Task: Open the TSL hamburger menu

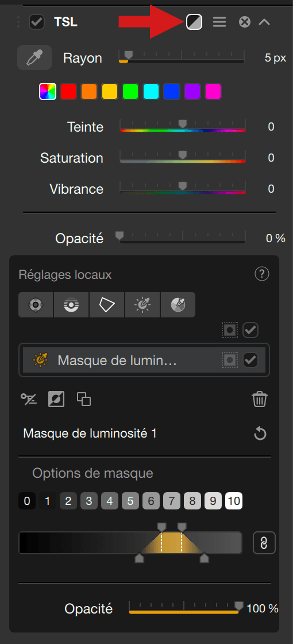Action: pos(219,22)
